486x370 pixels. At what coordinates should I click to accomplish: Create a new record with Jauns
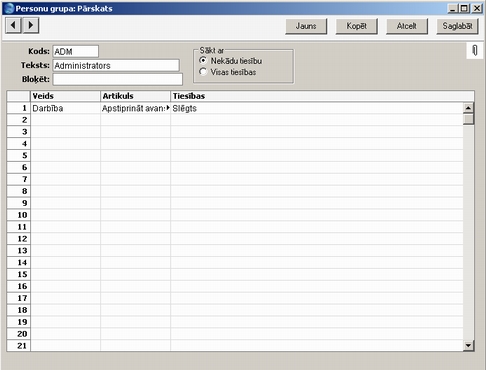click(306, 26)
